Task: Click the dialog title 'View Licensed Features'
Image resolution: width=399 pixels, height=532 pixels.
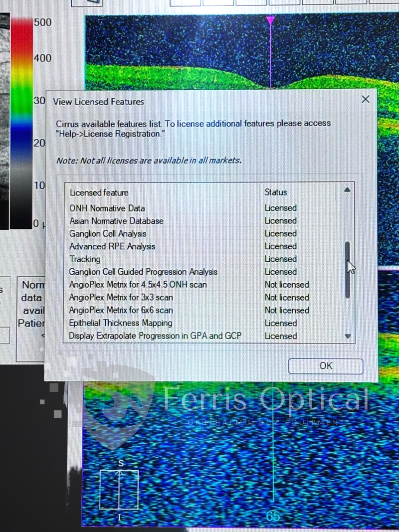Action: point(98,101)
